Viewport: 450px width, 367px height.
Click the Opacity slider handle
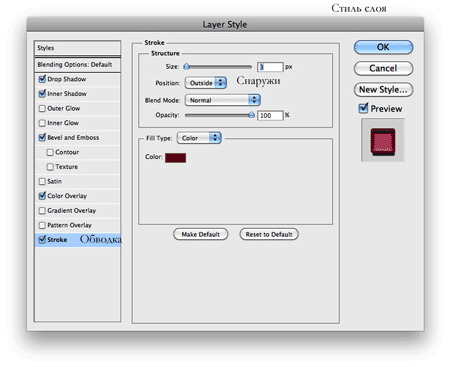tap(252, 115)
